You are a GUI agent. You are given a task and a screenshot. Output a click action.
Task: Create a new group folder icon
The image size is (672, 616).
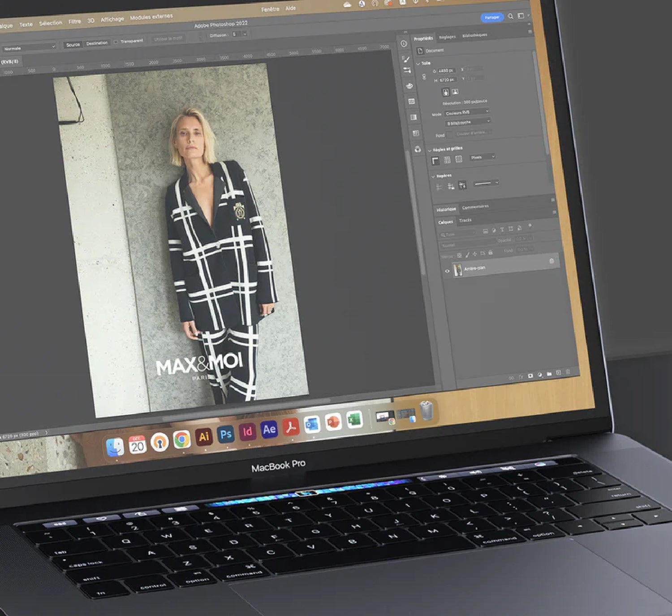click(549, 374)
